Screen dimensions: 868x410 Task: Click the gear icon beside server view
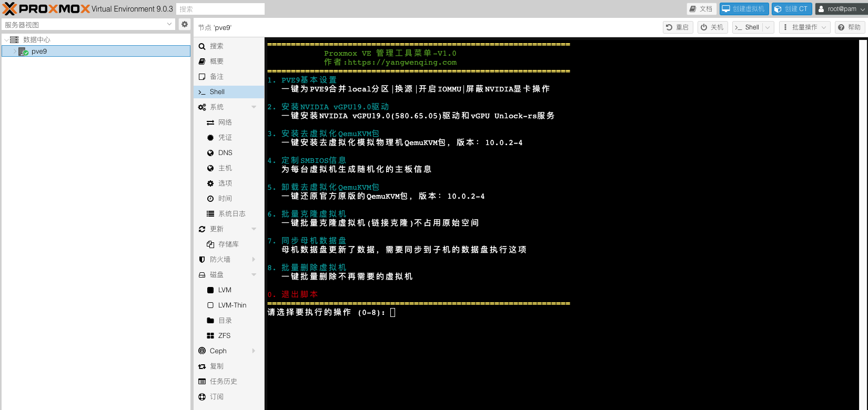point(184,24)
